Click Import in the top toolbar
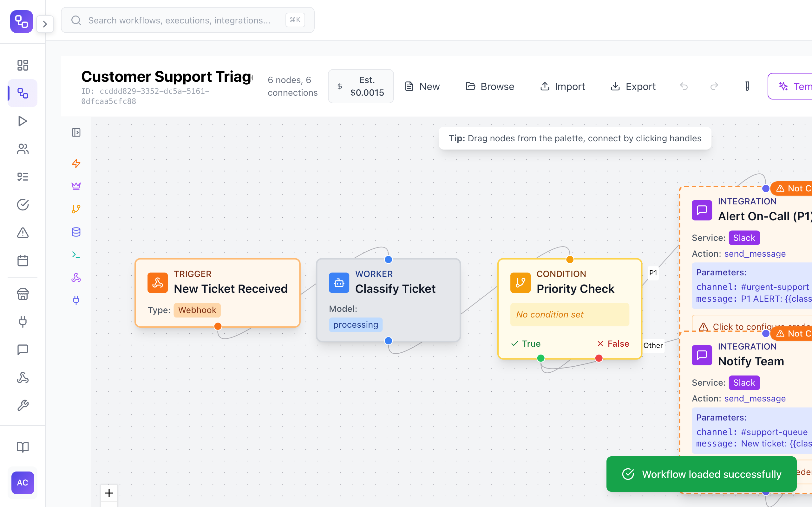The height and width of the screenshot is (507, 812). click(x=562, y=86)
